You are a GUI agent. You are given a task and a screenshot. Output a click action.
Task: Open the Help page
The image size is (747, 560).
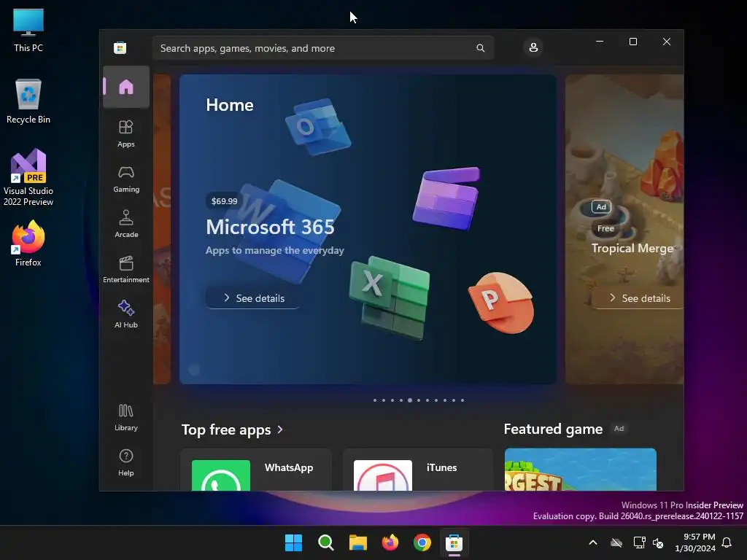tap(125, 463)
